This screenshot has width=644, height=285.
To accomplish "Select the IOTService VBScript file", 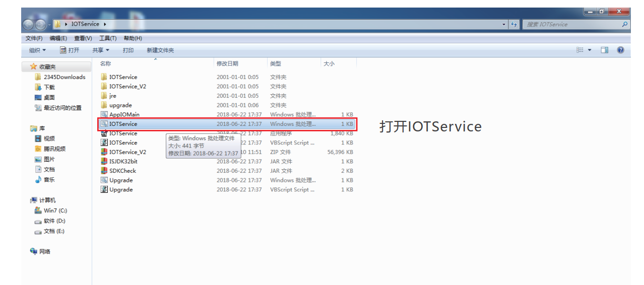I will click(119, 142).
